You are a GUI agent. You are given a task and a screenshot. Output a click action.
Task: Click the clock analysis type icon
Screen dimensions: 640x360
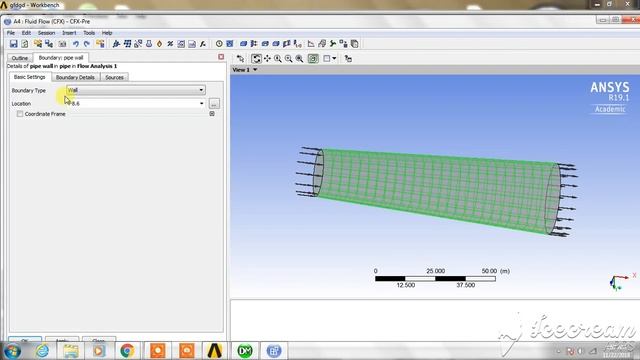point(219,44)
